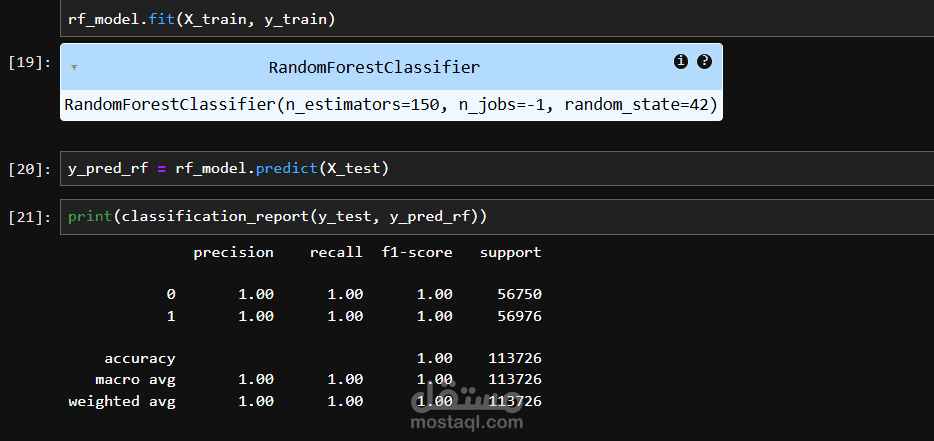This screenshot has height=441, width=934.
Task: Click weighted avg recall value
Action: tap(345, 402)
